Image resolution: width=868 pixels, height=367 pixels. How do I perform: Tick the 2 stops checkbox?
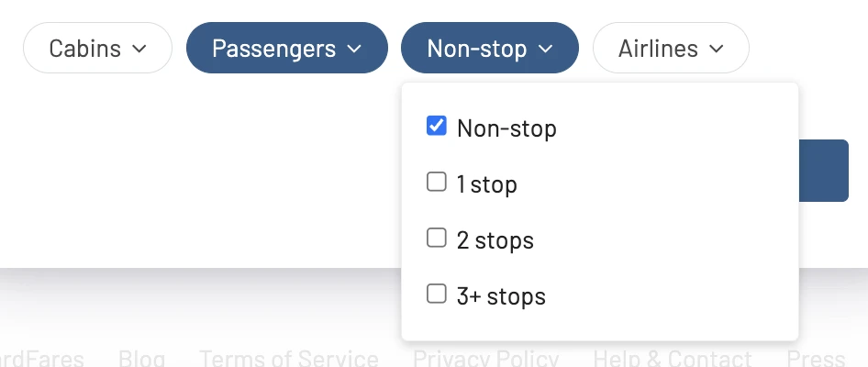coord(436,238)
